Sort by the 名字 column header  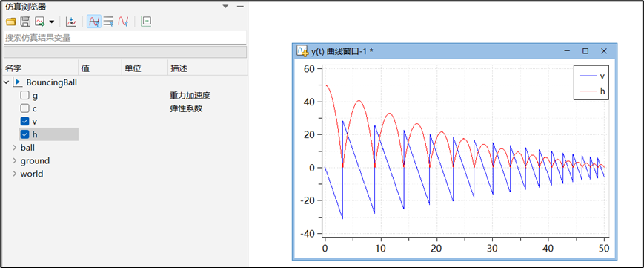pyautogui.click(x=40, y=68)
